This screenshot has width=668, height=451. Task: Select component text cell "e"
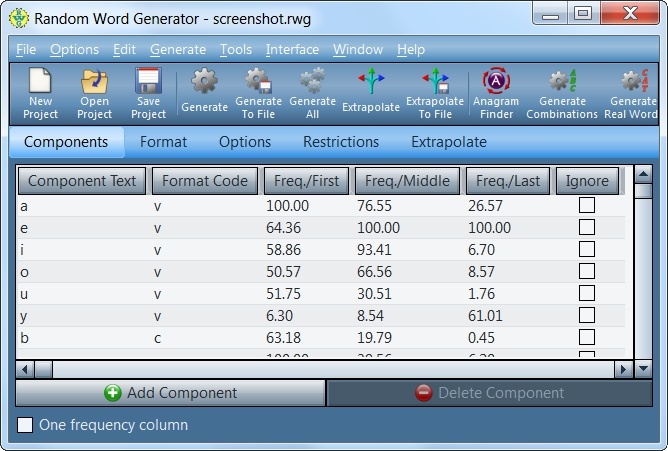coord(24,229)
